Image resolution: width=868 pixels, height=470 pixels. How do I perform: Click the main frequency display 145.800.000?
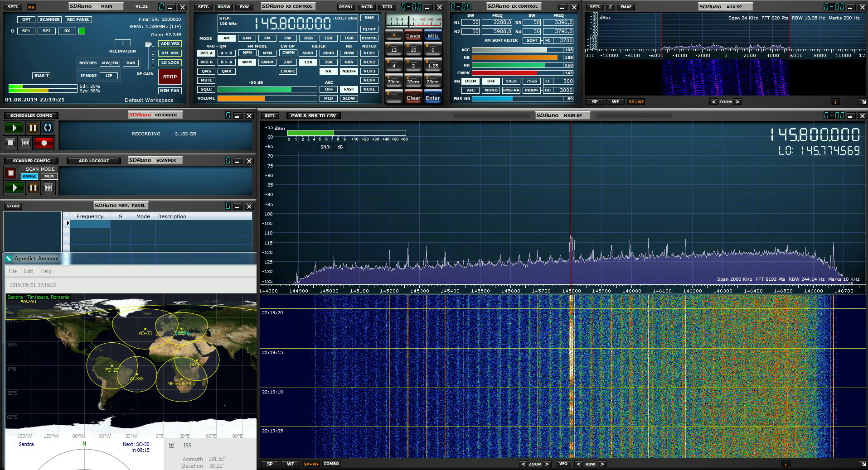(x=293, y=24)
